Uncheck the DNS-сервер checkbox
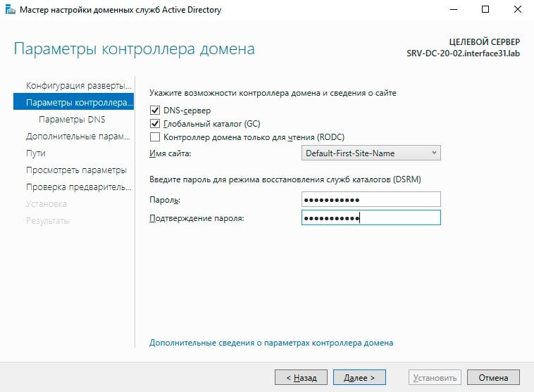This screenshot has height=392, width=534. [155, 110]
